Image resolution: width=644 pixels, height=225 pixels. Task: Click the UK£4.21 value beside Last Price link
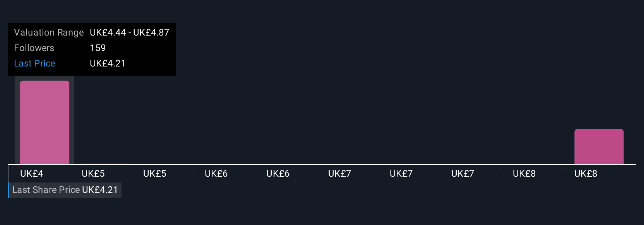pyautogui.click(x=108, y=63)
